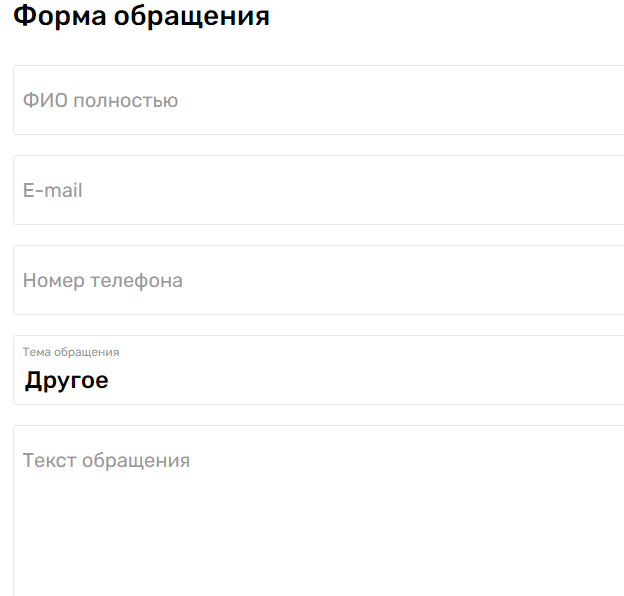
Task: Click the "Номер телефона" placeholder text
Action: 103,280
